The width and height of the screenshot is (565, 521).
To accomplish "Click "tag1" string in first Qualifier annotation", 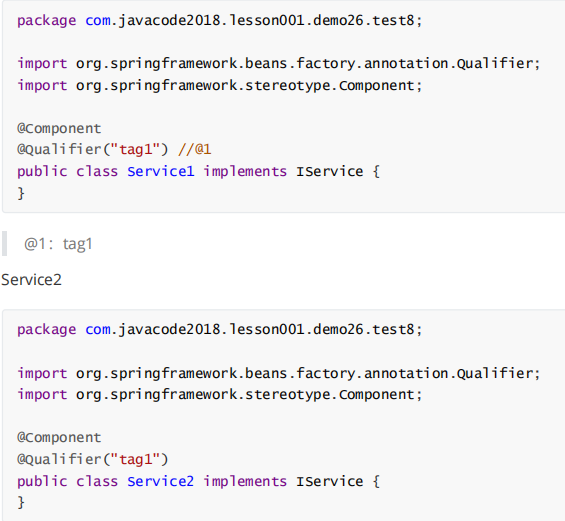I will (x=135, y=149).
